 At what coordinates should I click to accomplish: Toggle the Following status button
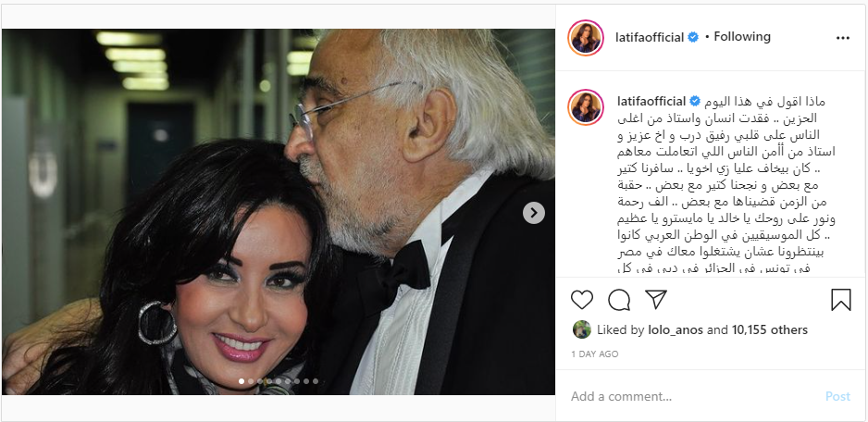tap(742, 37)
